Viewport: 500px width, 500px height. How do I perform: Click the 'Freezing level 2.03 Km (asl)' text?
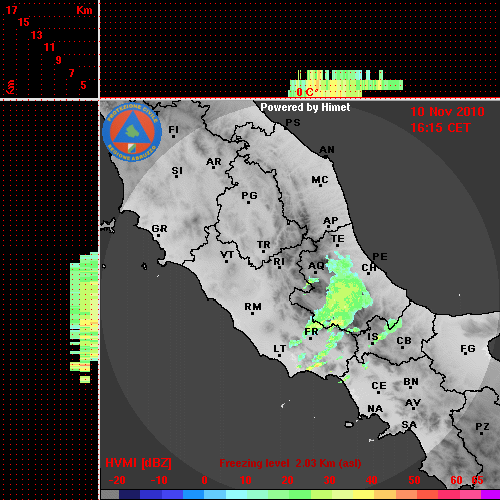(290, 463)
